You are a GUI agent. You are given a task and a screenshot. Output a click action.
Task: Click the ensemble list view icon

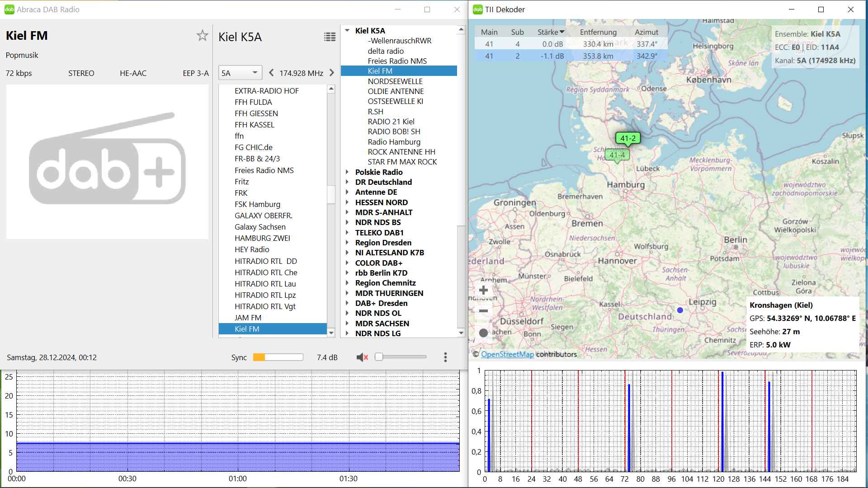(330, 37)
